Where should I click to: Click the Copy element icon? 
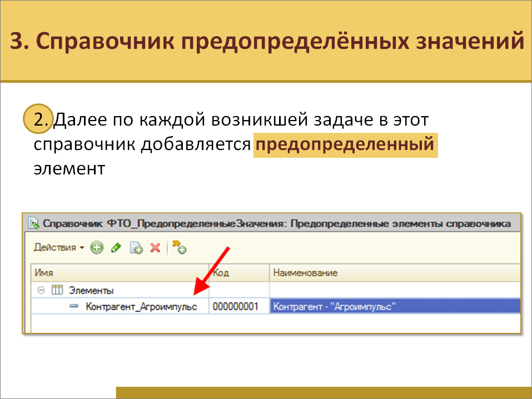[136, 248]
